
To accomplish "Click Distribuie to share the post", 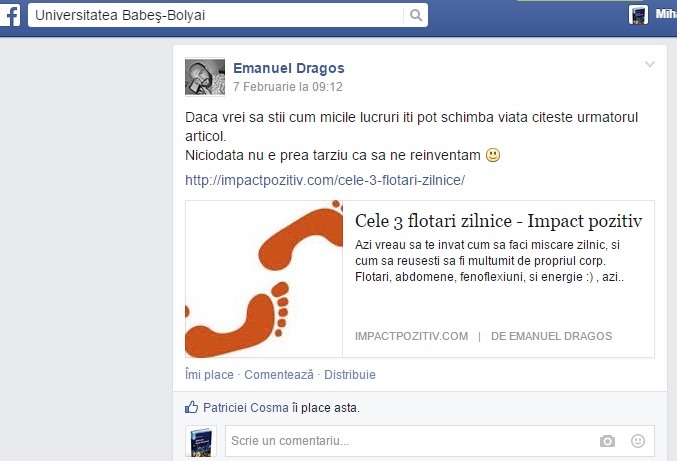I will [x=350, y=375].
